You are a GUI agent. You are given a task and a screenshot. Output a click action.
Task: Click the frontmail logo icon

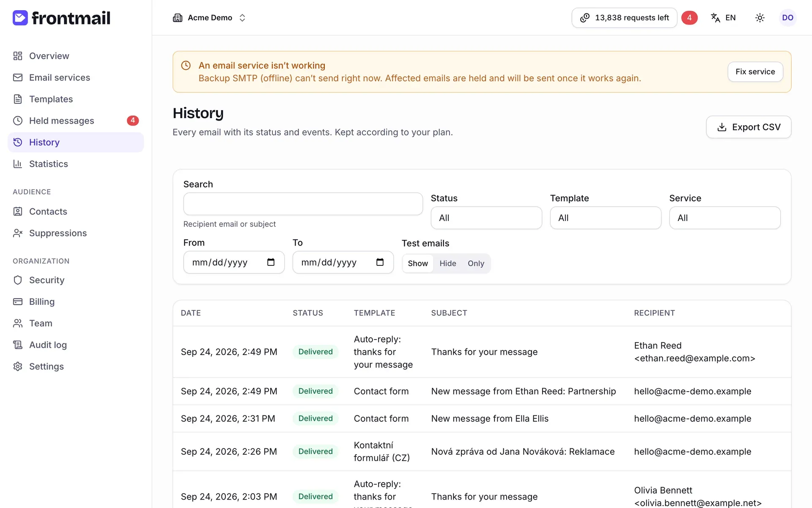point(20,18)
